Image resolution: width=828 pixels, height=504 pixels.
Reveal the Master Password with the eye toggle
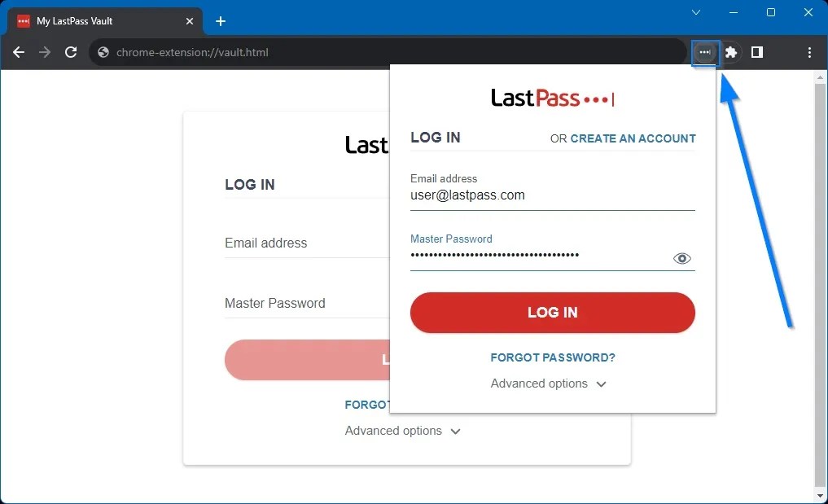681,258
